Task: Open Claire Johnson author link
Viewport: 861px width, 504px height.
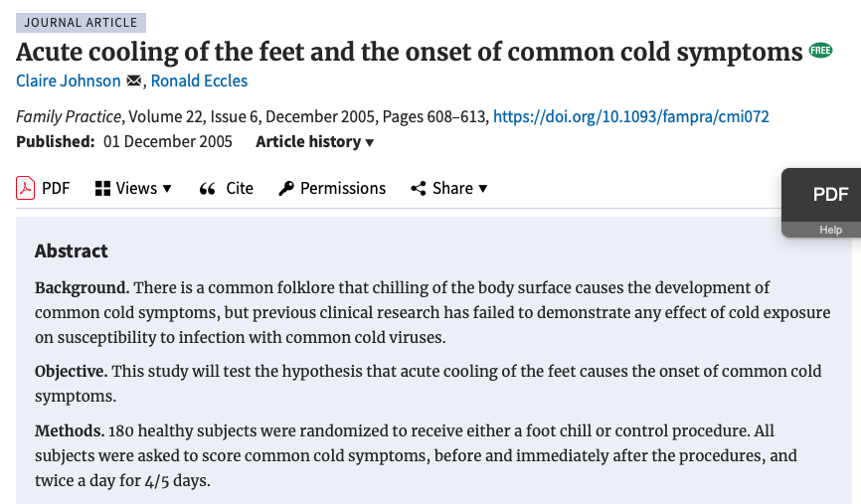Action: [x=68, y=81]
